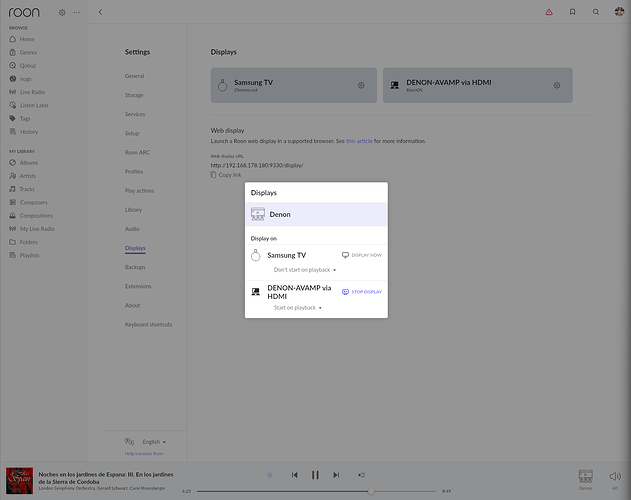Screen dimensions: 631x500
Task: Switch to Extensions settings tab
Action: (138, 286)
